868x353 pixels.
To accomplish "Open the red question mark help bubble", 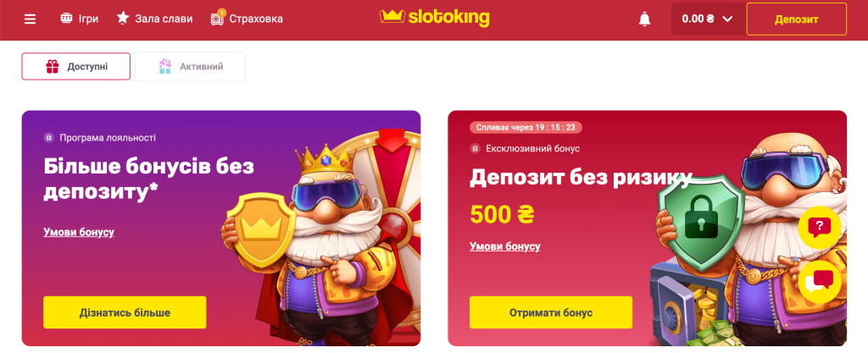I will 820,227.
